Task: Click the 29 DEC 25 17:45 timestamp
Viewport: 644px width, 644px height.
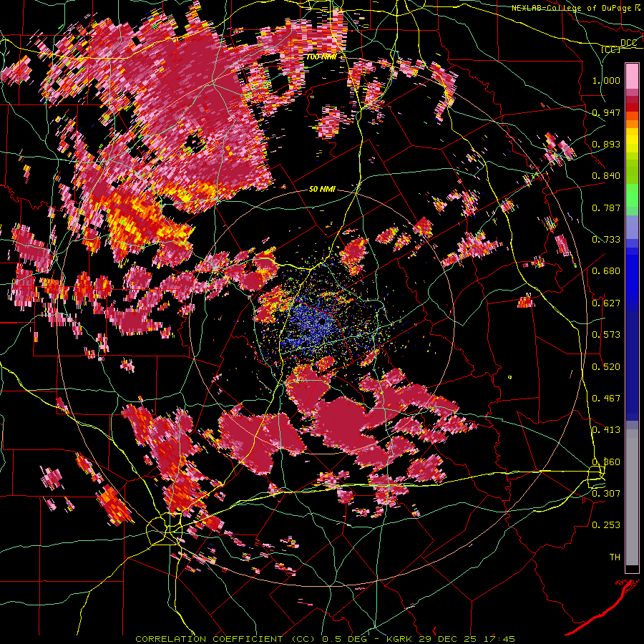Action: (467, 639)
